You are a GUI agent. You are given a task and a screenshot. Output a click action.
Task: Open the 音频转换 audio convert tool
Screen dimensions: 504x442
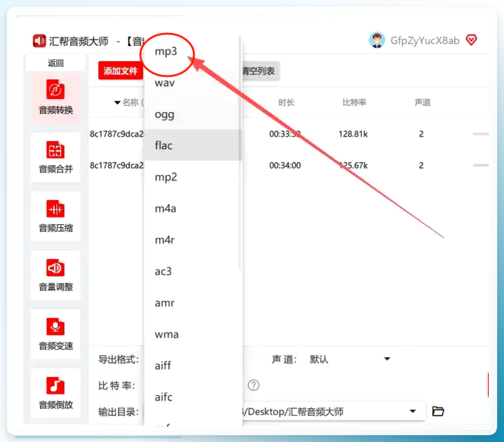[56, 97]
